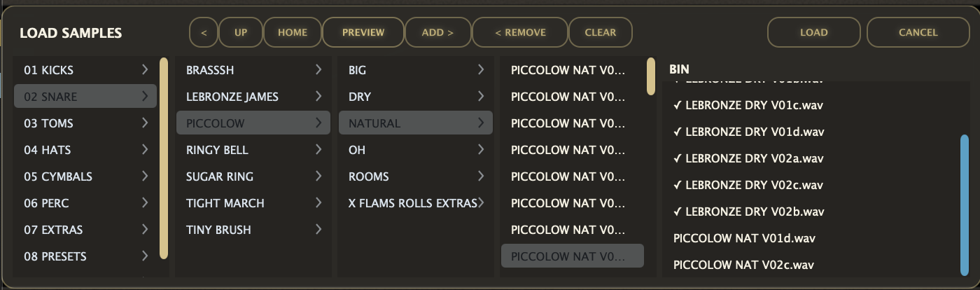The width and height of the screenshot is (980, 290).
Task: Expand the 01 KICKS folder chevron
Action: 145,70
